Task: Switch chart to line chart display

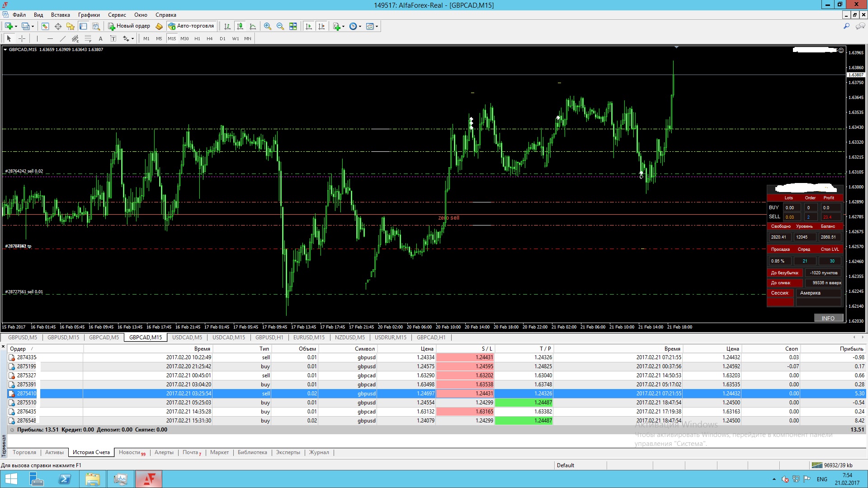Action: coord(253,26)
